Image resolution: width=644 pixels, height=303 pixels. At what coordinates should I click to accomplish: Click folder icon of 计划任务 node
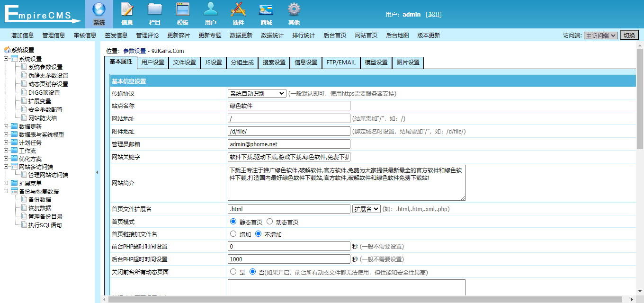[x=14, y=143]
